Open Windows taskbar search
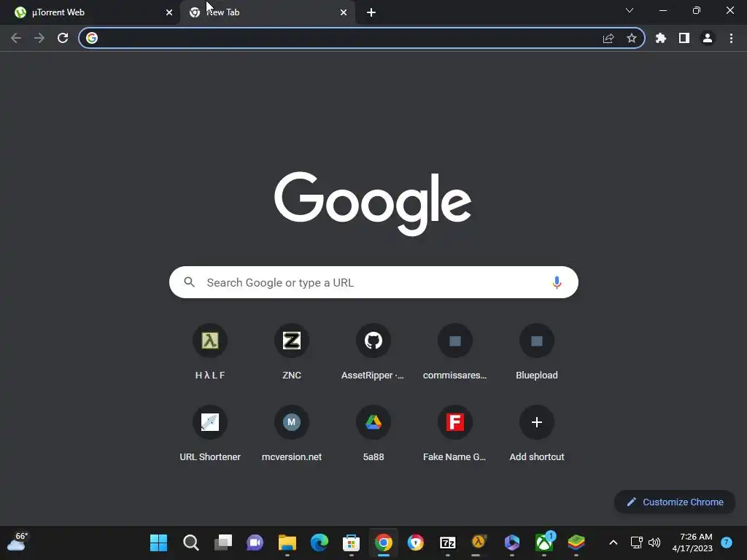This screenshot has height=560, width=747. pos(191,542)
